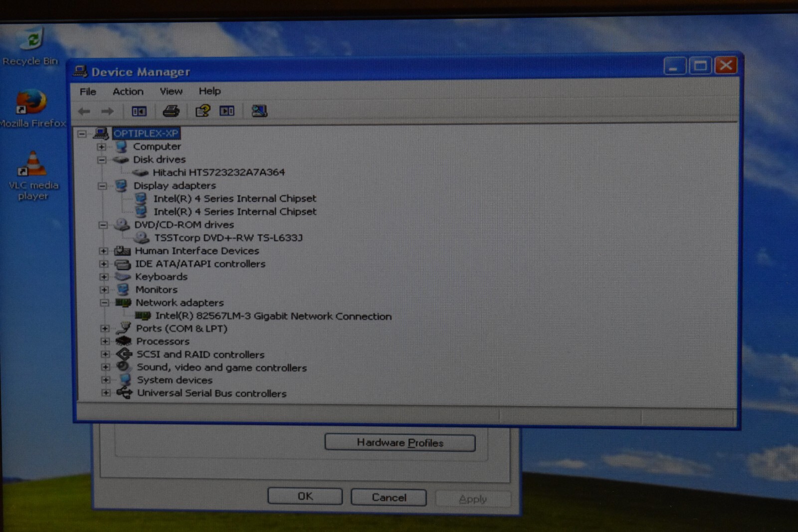Click the Back arrow in Device Manager toolbar
This screenshot has height=532, width=798.
pos(84,111)
